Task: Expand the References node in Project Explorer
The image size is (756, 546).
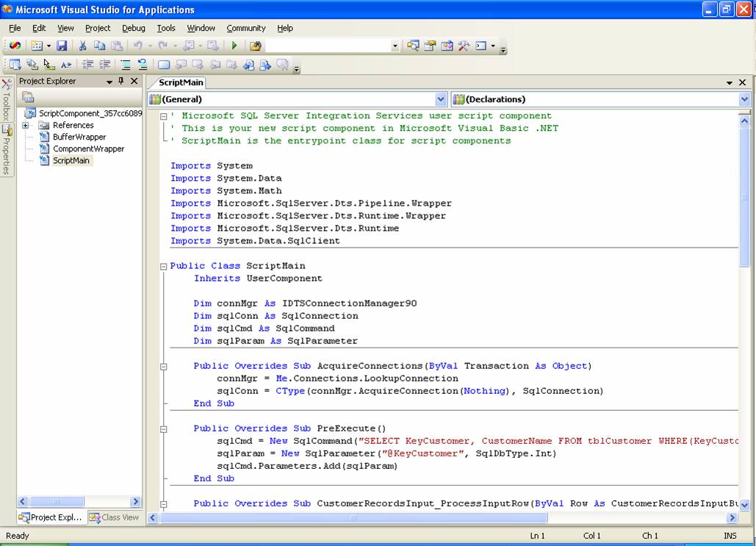Action: [25, 125]
